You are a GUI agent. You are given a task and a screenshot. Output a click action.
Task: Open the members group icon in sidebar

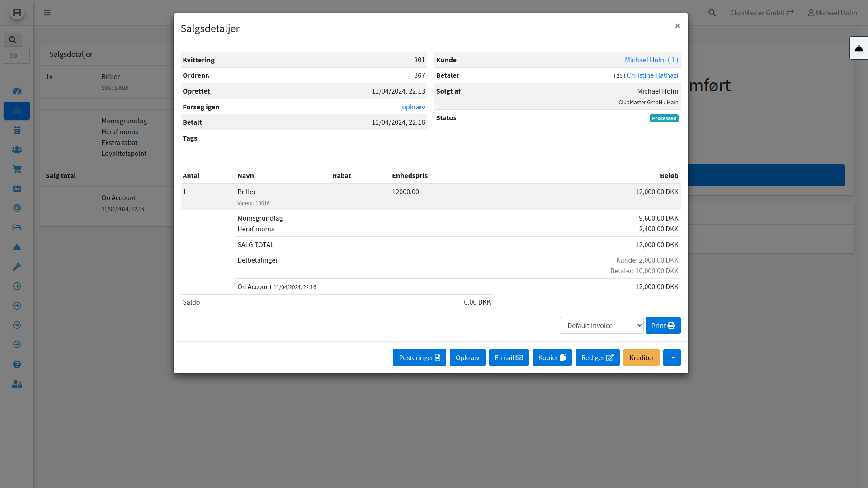[17, 150]
